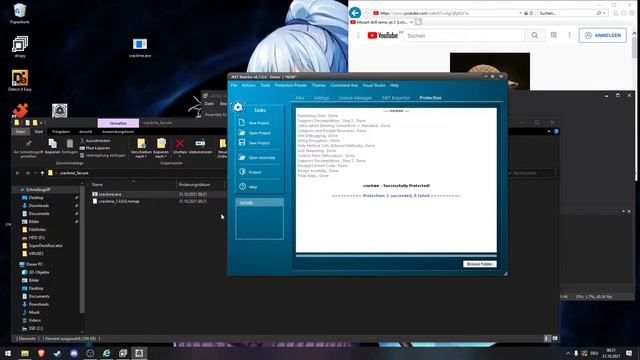The image size is (640, 360).
Task: Click the Ausschneiden scissors item in Explorer ribbon
Action: (x=95, y=140)
